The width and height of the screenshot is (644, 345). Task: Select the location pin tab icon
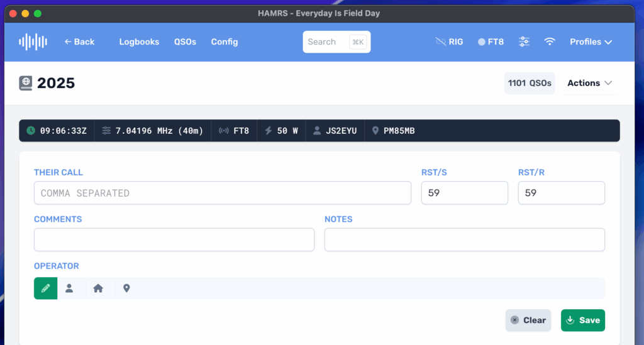[126, 288]
